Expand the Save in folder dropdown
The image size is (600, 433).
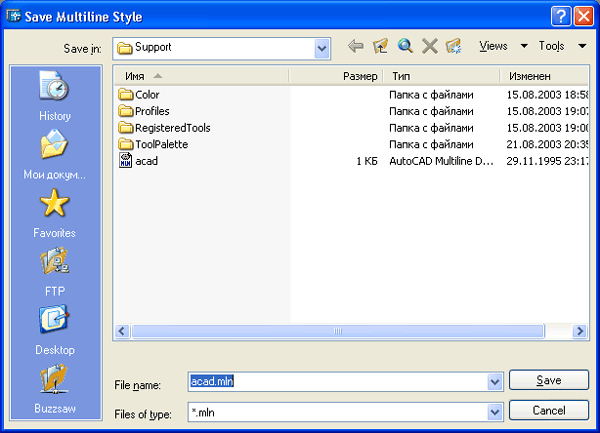(321, 47)
